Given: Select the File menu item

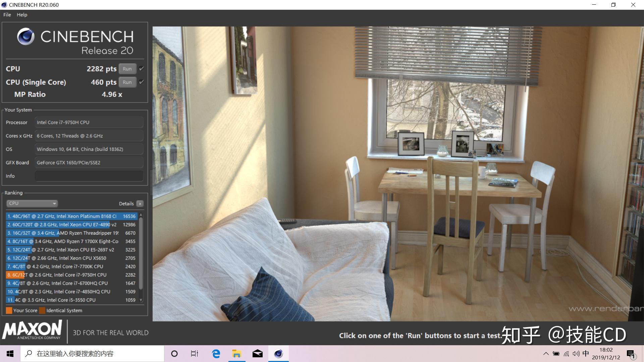Looking at the screenshot, I should (7, 15).
